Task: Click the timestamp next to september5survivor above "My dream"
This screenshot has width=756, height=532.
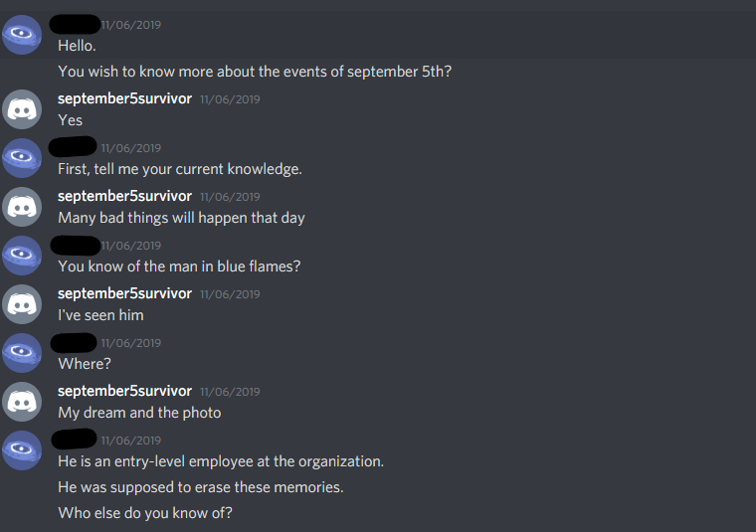Action: tap(230, 392)
